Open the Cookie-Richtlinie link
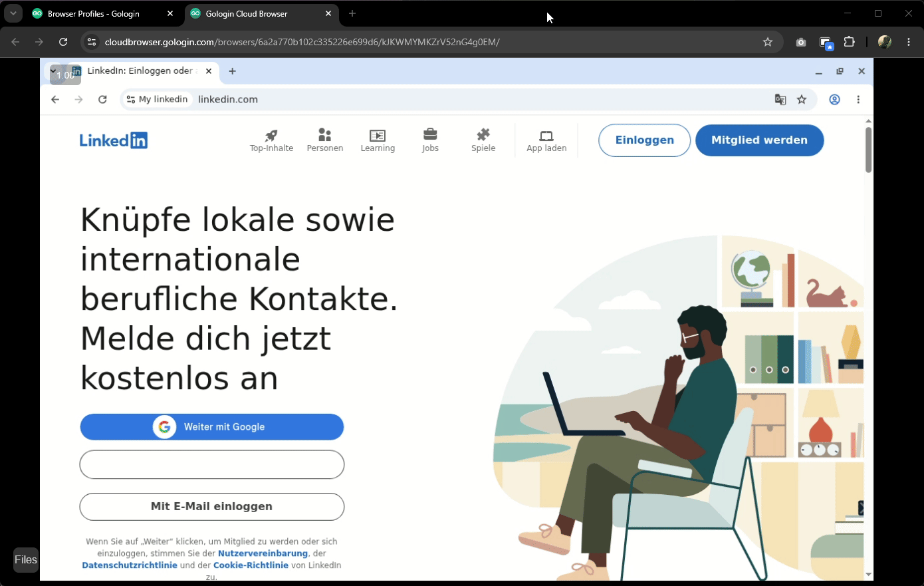 click(251, 565)
